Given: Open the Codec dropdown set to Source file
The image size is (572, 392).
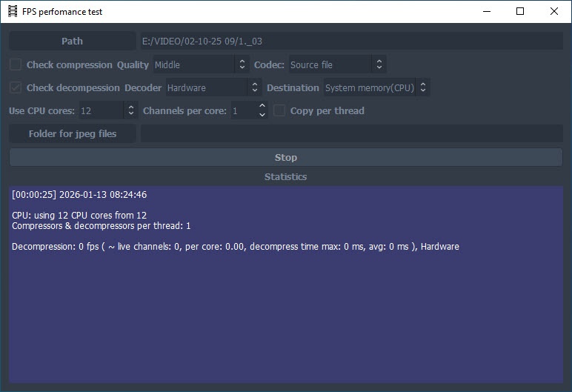Looking at the screenshot, I should pyautogui.click(x=337, y=64).
